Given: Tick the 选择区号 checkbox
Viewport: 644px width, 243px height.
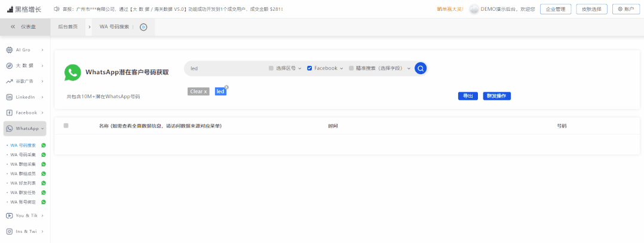Looking at the screenshot, I should [x=271, y=69].
